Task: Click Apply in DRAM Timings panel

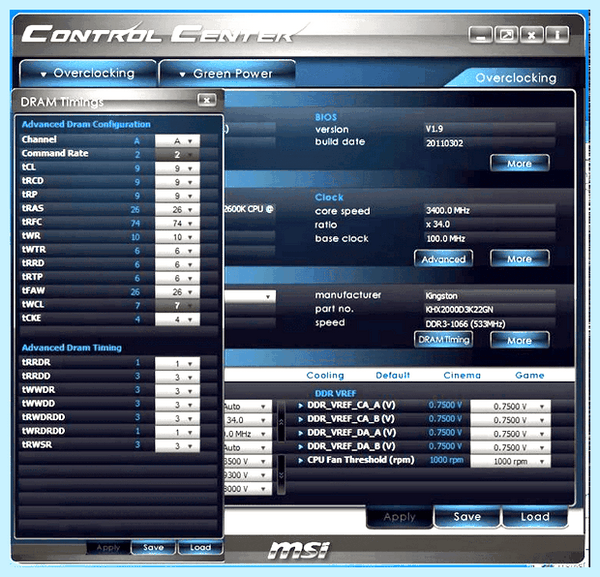Action: point(108,548)
